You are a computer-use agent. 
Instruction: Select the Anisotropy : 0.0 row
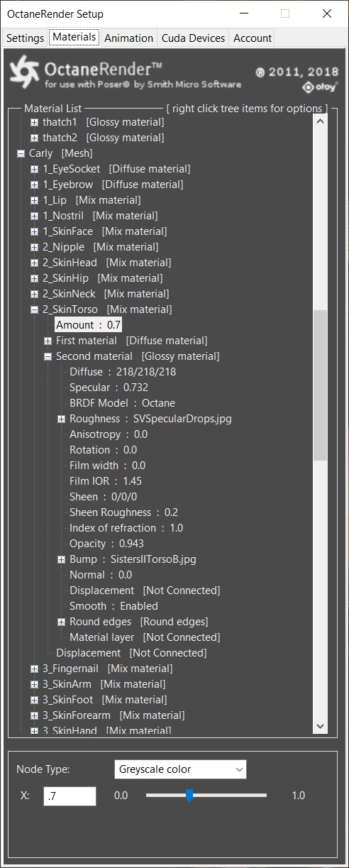[x=109, y=434]
